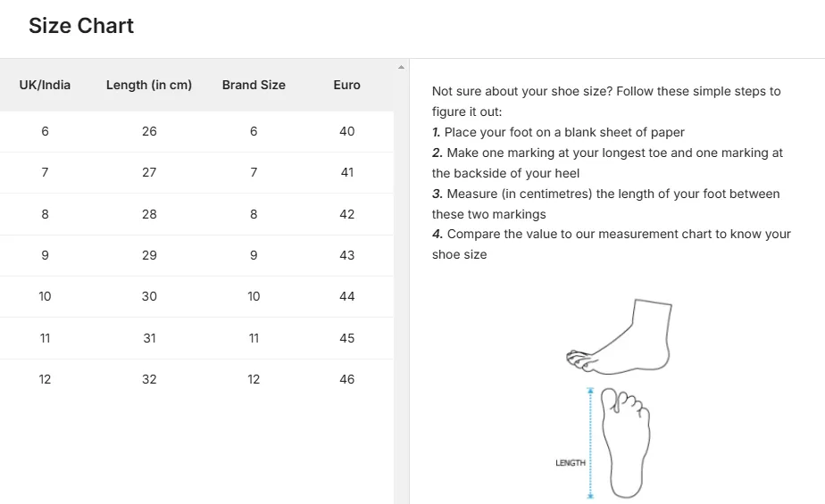Click the top-view foot outline image
The image size is (825, 504).
626,442
